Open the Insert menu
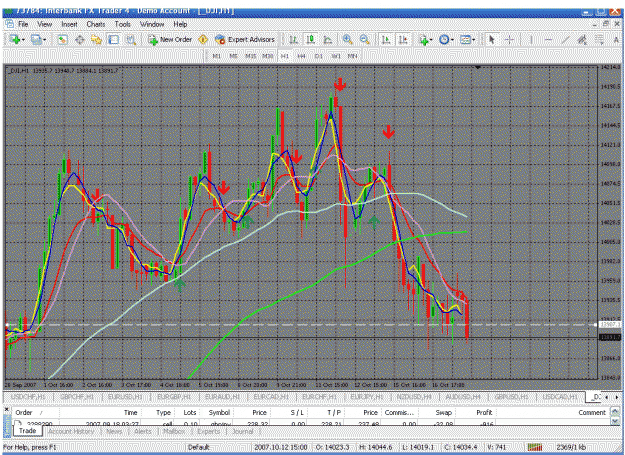This screenshot has width=625, height=455. coord(69,24)
